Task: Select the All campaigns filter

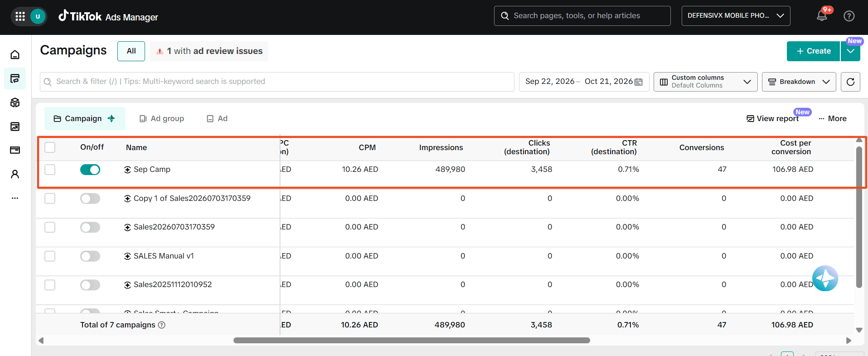Action: 131,51
